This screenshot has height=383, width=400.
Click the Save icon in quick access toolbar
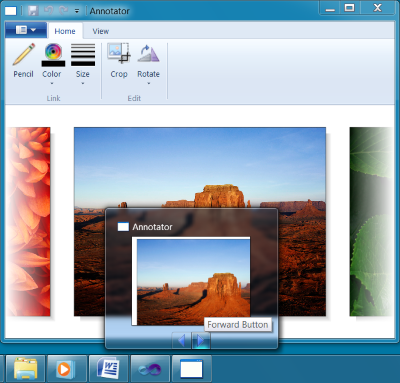[x=33, y=11]
